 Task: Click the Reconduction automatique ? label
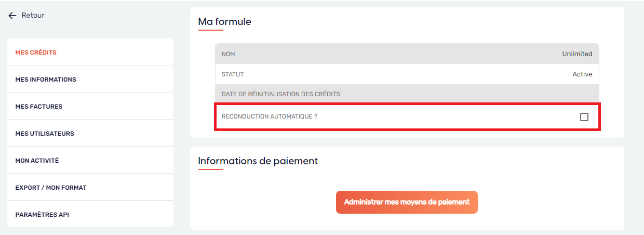click(x=270, y=117)
